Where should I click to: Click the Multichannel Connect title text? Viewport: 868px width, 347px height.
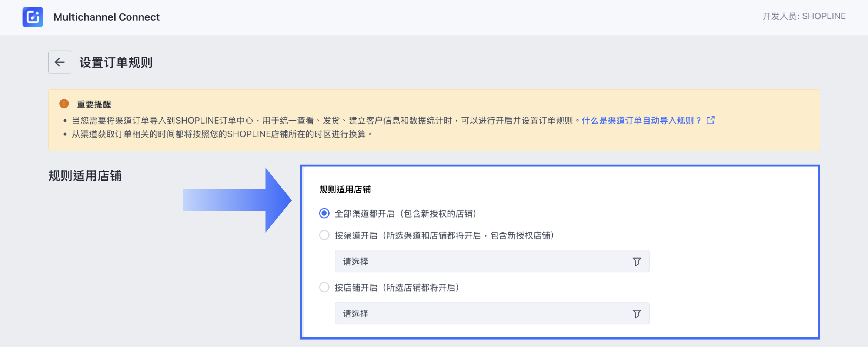coord(107,17)
